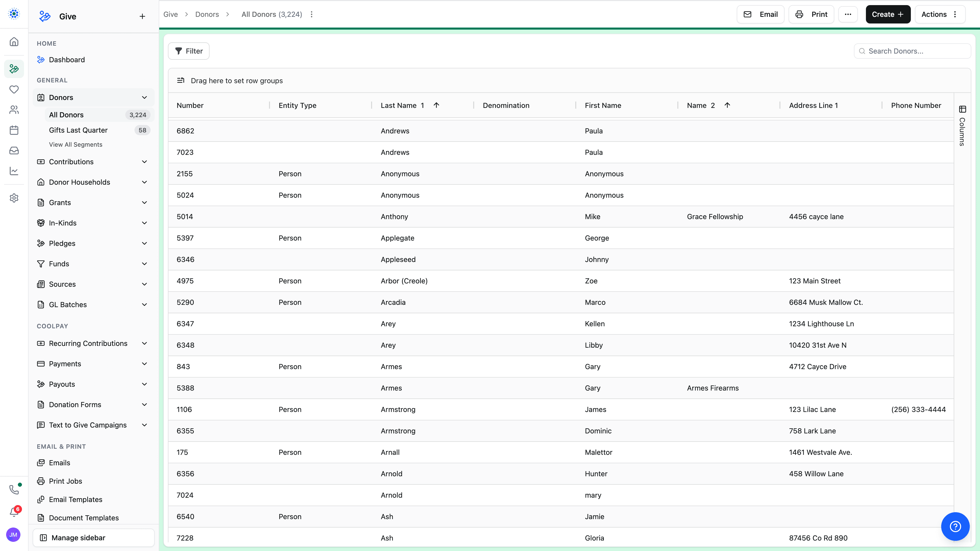Expand the Sources section
Viewport: 980px width, 551px height.
pyautogui.click(x=144, y=284)
